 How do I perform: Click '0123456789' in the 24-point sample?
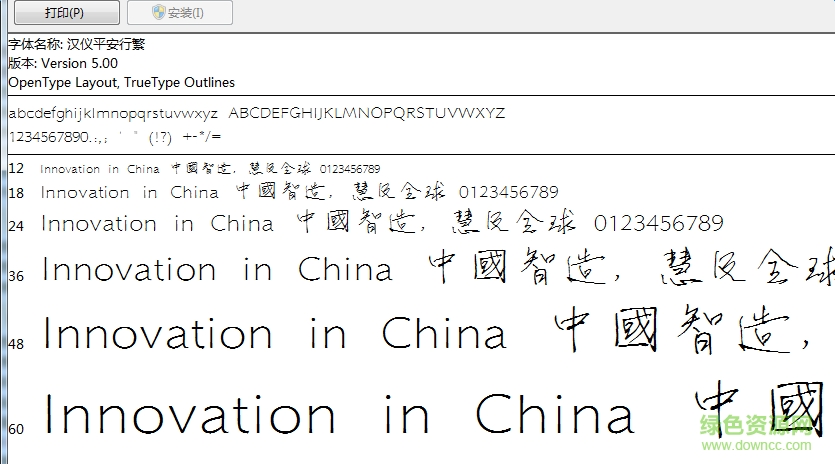tap(659, 224)
